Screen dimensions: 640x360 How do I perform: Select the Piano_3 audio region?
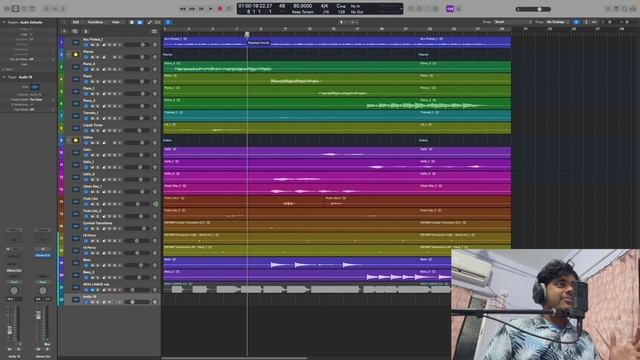pyautogui.click(x=337, y=103)
